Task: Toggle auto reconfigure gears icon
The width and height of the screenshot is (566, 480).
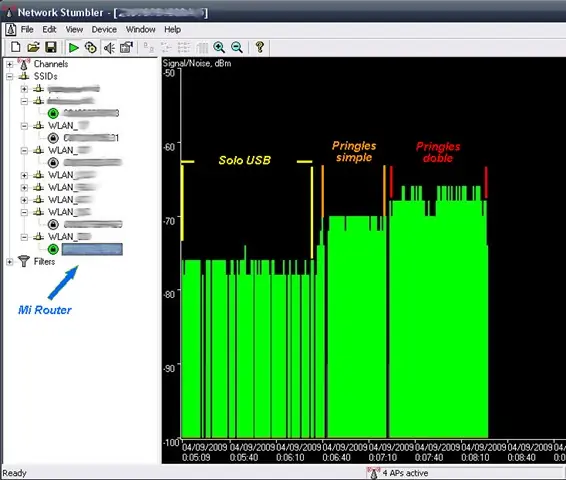Action: [x=91, y=48]
